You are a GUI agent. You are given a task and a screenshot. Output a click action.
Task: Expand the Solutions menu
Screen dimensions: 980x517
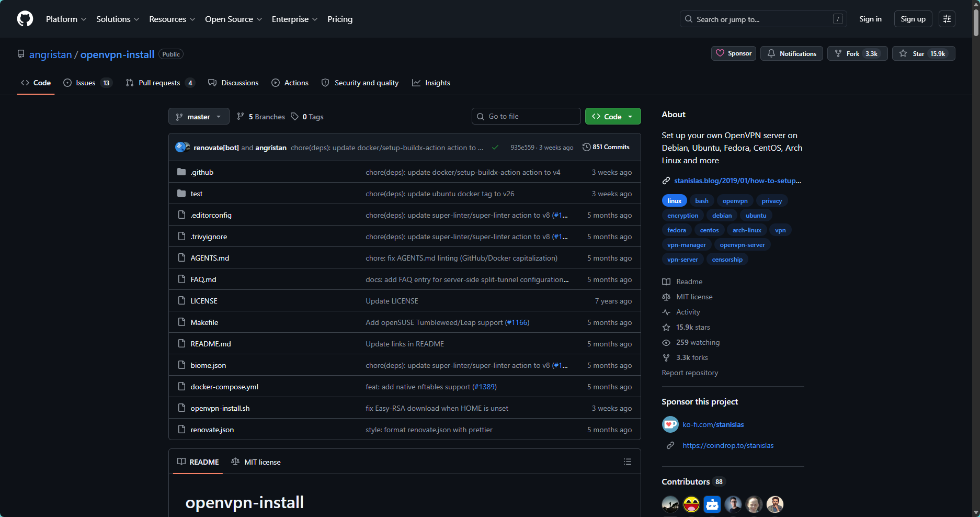pos(118,19)
